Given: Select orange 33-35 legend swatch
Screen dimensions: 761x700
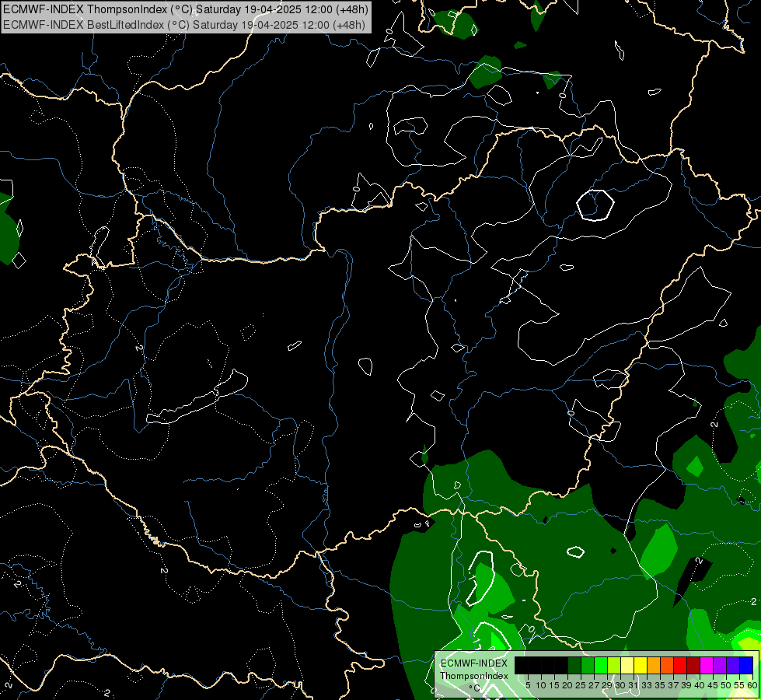Looking at the screenshot, I should tap(654, 665).
